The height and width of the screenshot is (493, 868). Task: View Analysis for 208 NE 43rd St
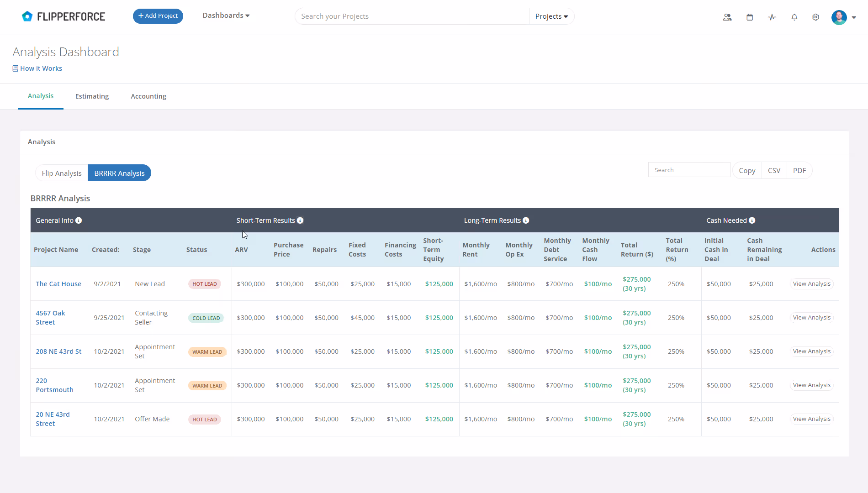tap(812, 351)
